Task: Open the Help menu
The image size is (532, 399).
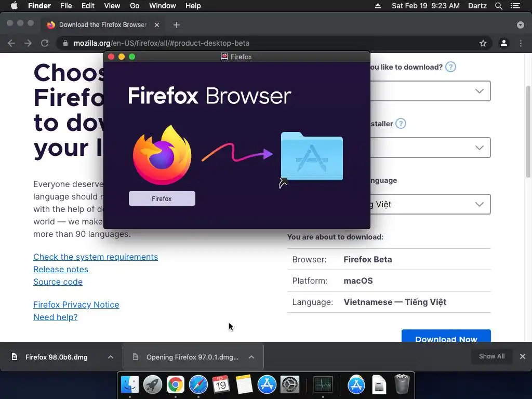Action: click(x=193, y=6)
